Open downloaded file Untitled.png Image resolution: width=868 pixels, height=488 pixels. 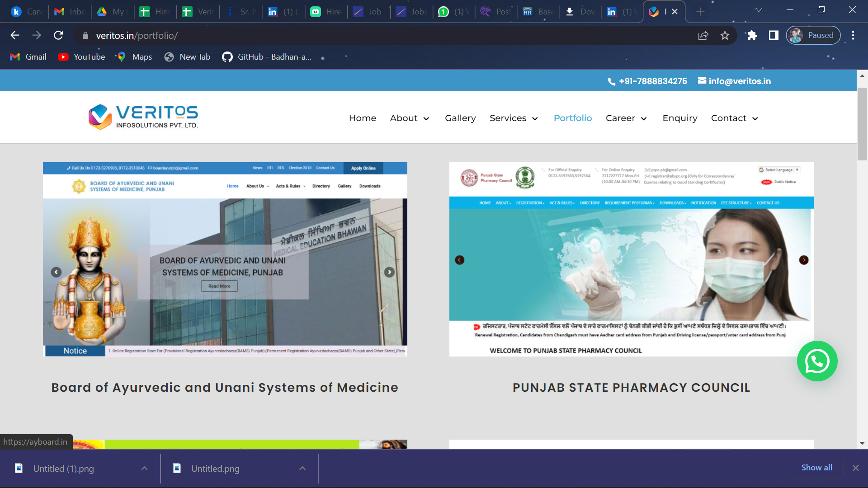click(215, 469)
